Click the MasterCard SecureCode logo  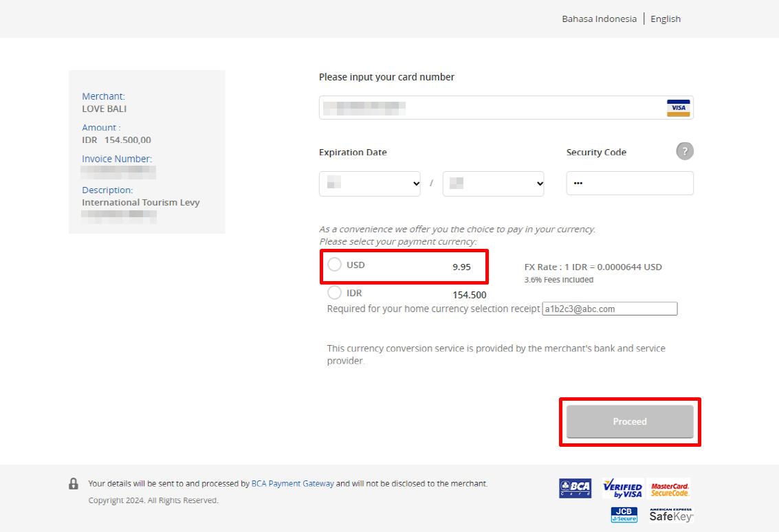pos(670,489)
